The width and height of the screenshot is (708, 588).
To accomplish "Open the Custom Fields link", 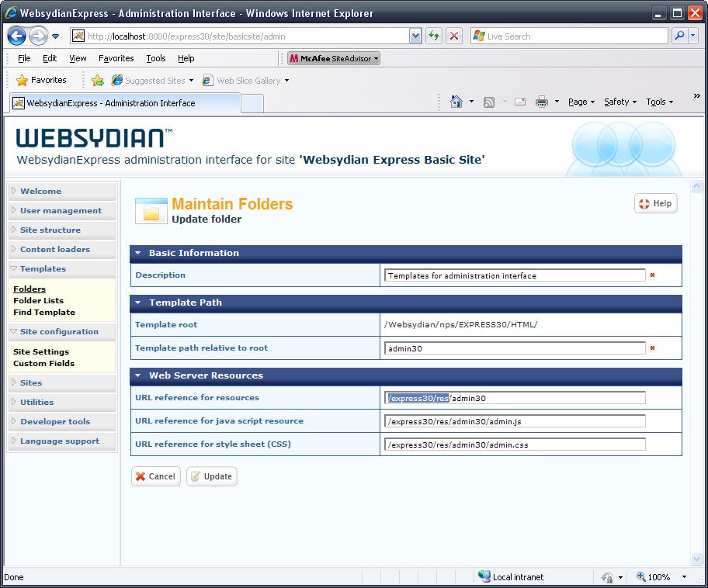I will pyautogui.click(x=43, y=363).
